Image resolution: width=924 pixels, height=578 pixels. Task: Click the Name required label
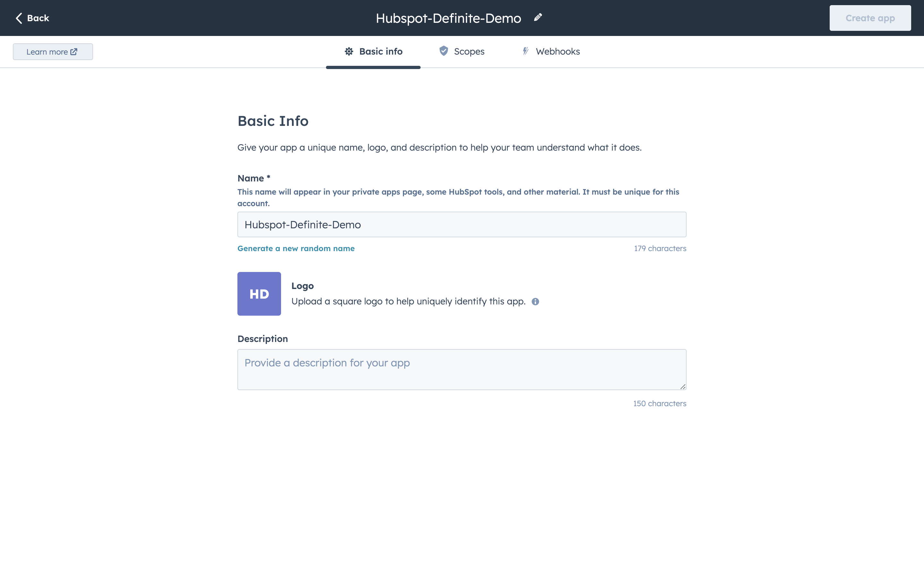(254, 178)
